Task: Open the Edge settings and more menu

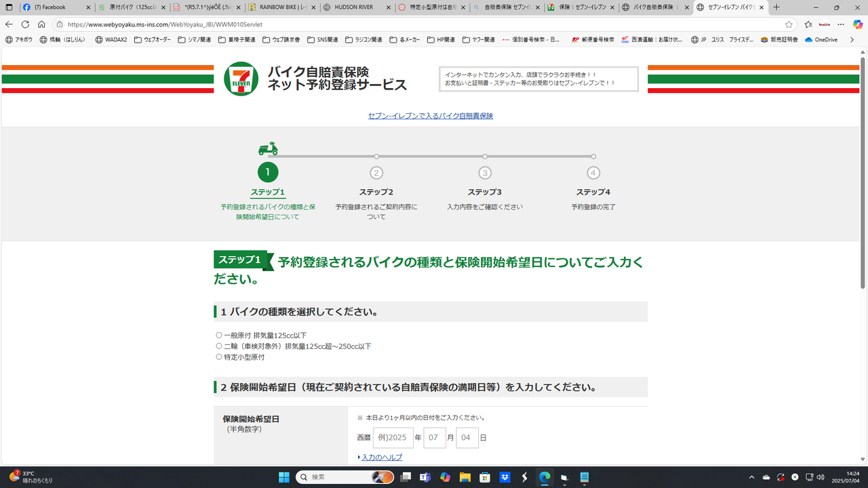Action: pyautogui.click(x=841, y=24)
